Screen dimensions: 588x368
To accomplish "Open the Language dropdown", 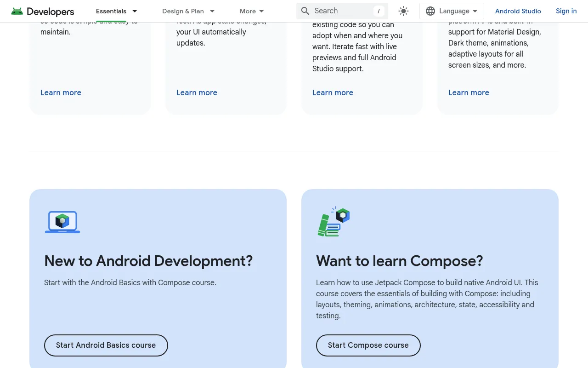I will click(x=452, y=11).
